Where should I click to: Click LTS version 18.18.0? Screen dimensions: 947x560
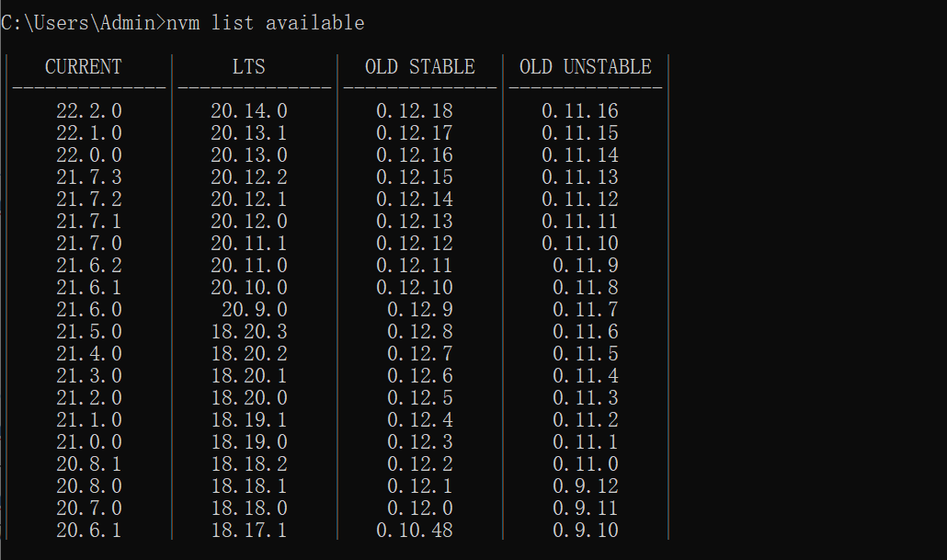[249, 509]
